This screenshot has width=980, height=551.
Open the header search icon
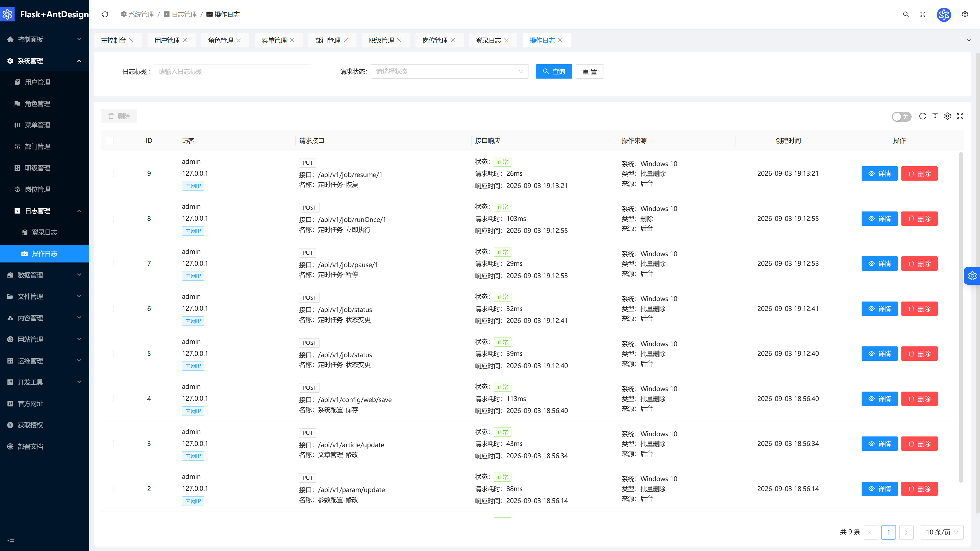pyautogui.click(x=906, y=15)
